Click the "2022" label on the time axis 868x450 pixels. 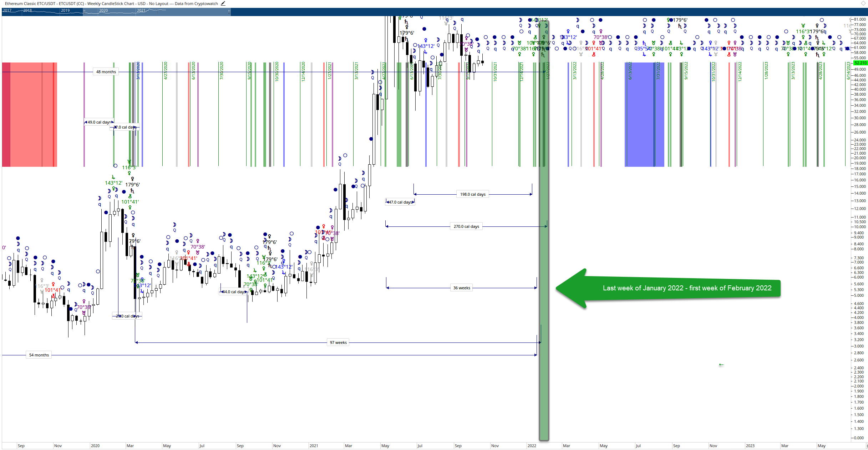[x=532, y=446]
